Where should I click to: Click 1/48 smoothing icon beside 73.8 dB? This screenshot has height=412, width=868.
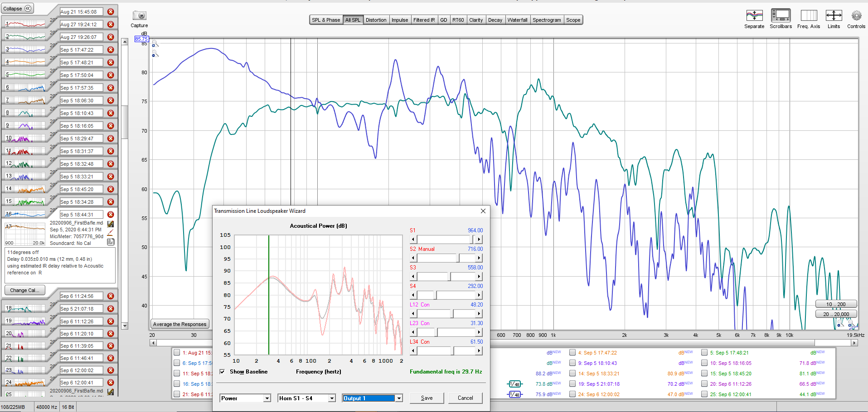click(x=514, y=384)
